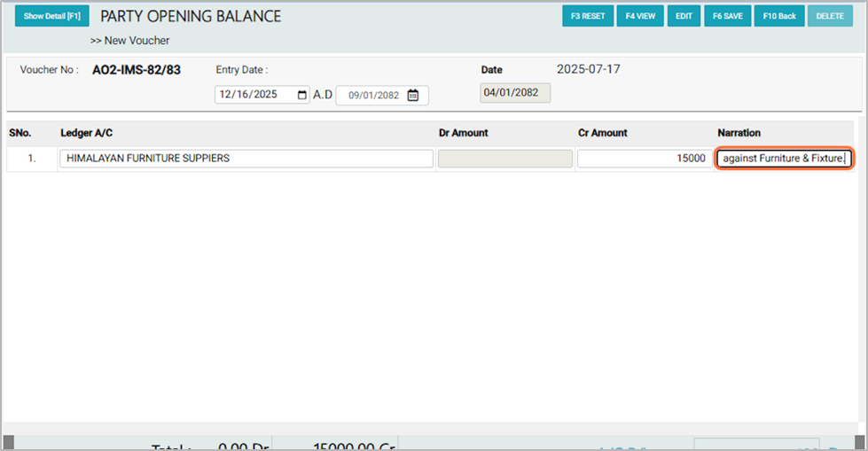The width and height of the screenshot is (868, 451).
Task: Click the Cr Amount field showing 15000
Action: pos(643,159)
